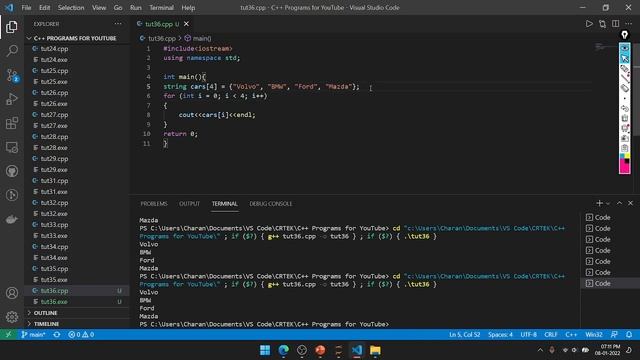The image size is (640, 360).
Task: Open the Remote Explorer icon
Action: point(12,147)
